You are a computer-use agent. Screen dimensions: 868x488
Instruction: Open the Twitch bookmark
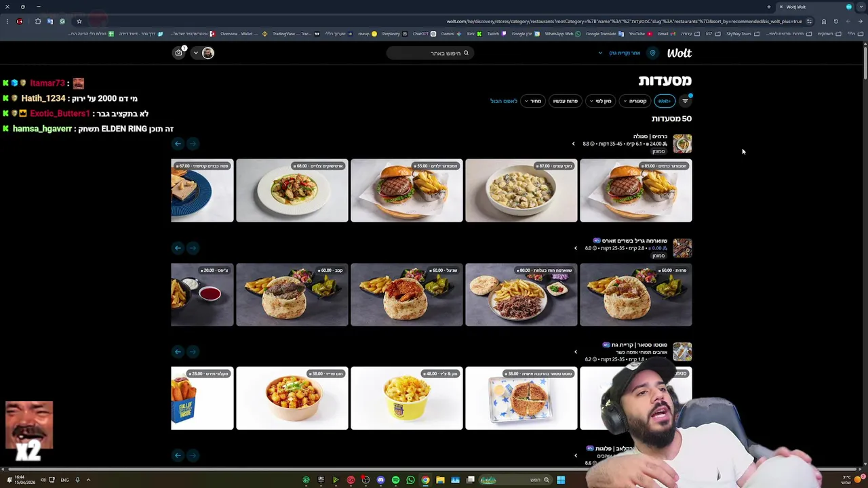[496, 34]
